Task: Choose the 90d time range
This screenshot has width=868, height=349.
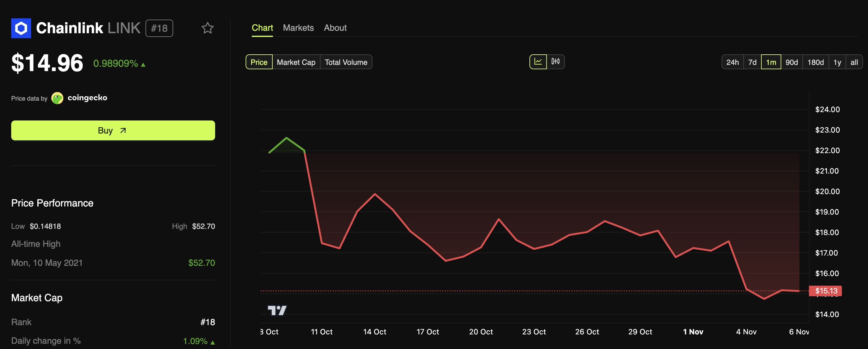Action: tap(792, 62)
